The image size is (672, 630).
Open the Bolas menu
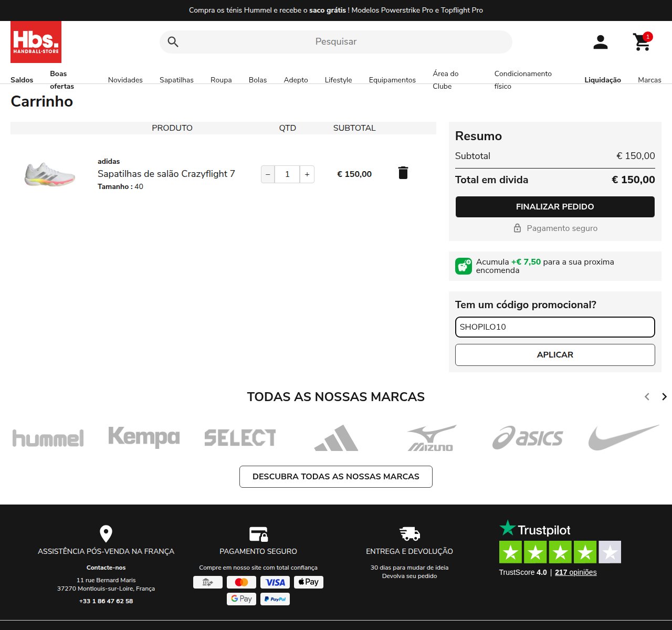(x=258, y=80)
